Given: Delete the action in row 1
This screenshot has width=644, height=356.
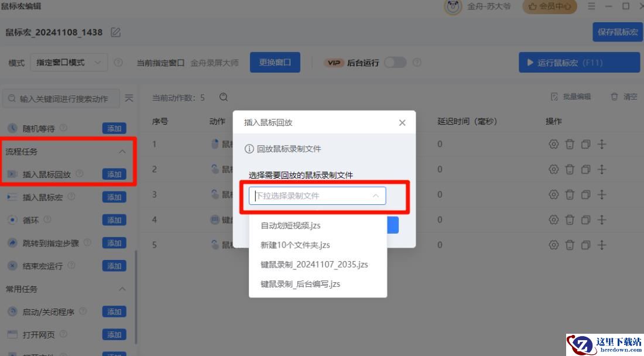Looking at the screenshot, I should (570, 144).
